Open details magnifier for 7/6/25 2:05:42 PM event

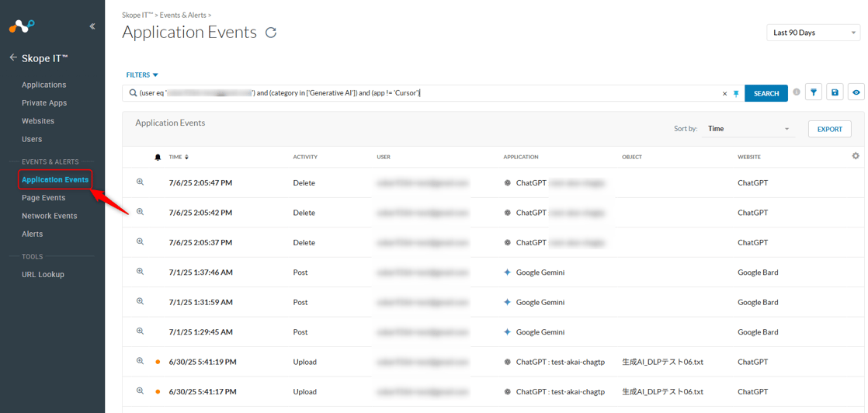click(x=140, y=211)
